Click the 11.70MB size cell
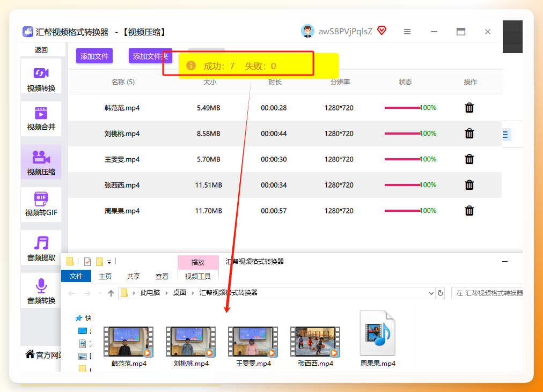Screen dimensions: 543x392 coord(209,211)
